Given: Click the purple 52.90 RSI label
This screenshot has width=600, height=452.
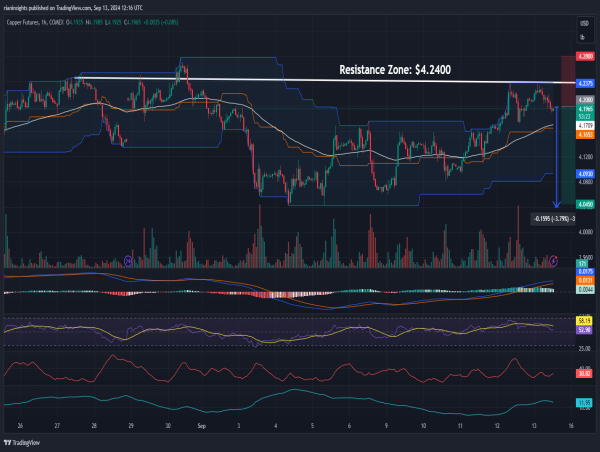Looking at the screenshot, I should [584, 330].
